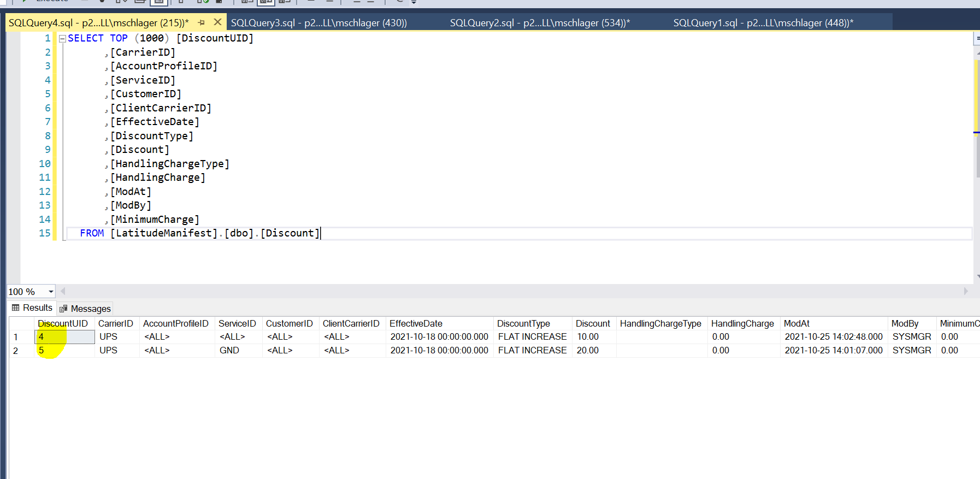Pin the SQLQuery4.sql tab

[202, 22]
